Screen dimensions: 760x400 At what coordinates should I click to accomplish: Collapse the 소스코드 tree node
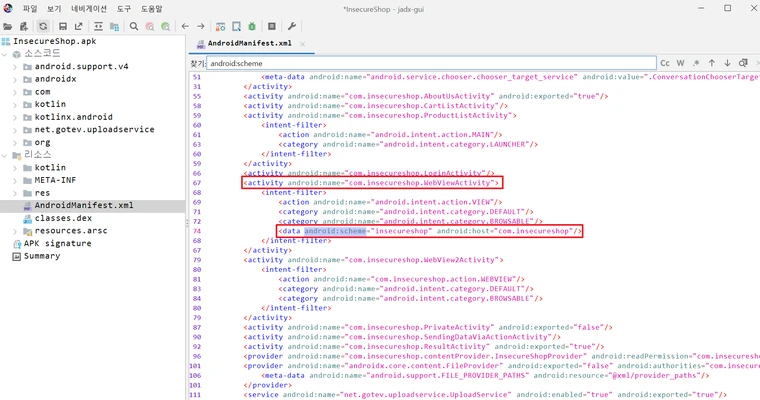[x=5, y=54]
